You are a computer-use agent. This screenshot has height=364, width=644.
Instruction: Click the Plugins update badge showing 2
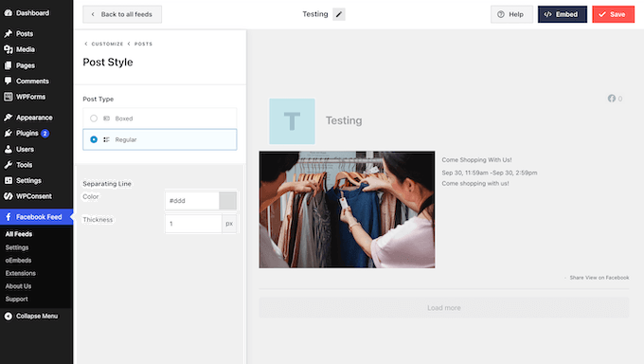[x=45, y=134]
